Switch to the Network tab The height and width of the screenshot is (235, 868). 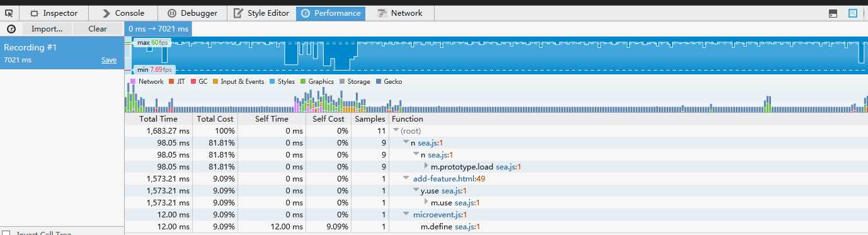tap(400, 13)
